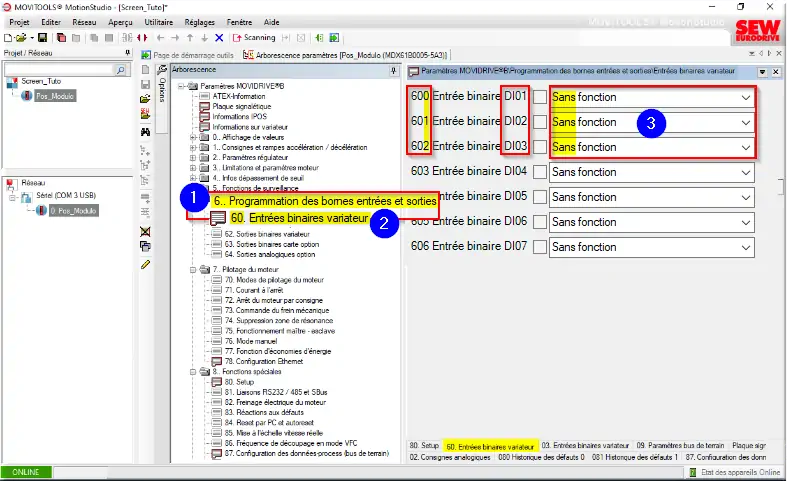Click the red offline/online switch arrows icon
The width and height of the screenshot is (787, 481).
pyautogui.click(x=142, y=38)
